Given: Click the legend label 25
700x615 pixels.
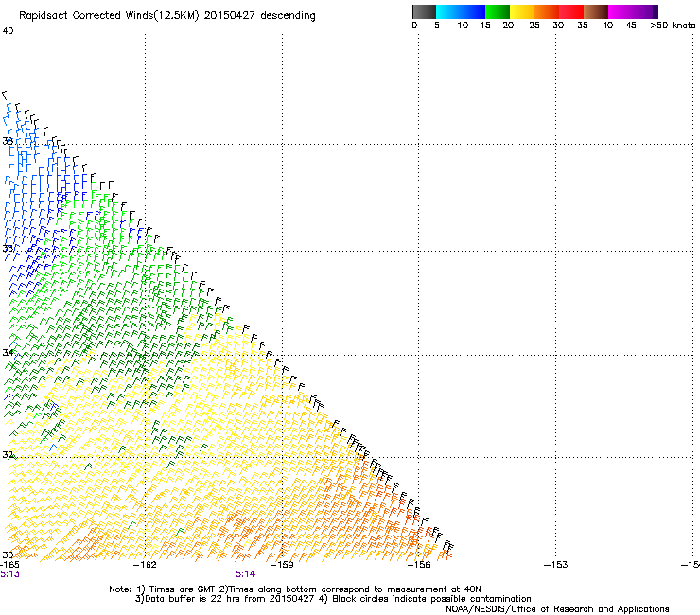Looking at the screenshot, I should 534,26.
